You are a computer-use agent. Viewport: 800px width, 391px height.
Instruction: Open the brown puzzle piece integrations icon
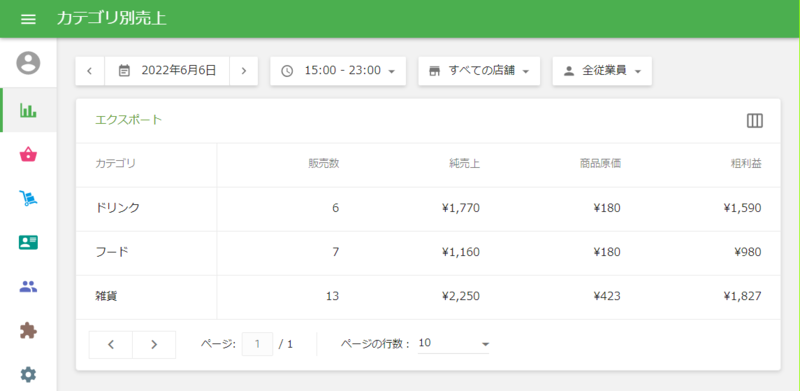tap(28, 331)
